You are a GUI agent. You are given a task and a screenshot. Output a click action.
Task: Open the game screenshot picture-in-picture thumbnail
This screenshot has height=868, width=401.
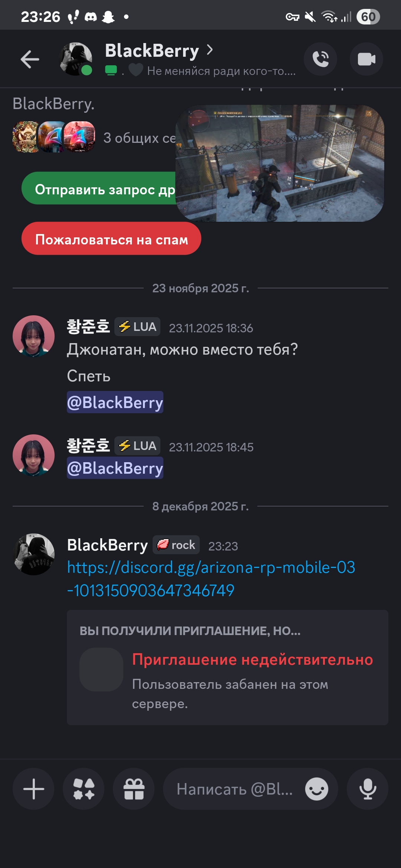(x=280, y=163)
